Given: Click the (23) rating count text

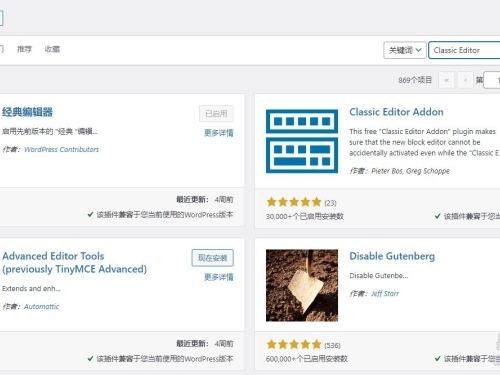Looking at the screenshot, I should click(x=330, y=203).
